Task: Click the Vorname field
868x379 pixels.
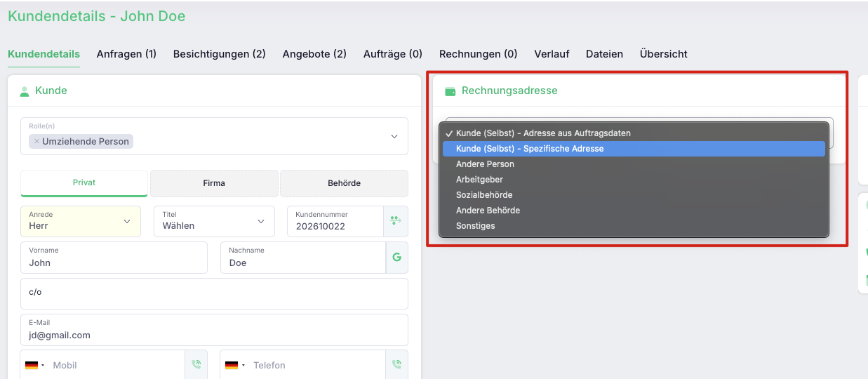Action: click(x=114, y=258)
